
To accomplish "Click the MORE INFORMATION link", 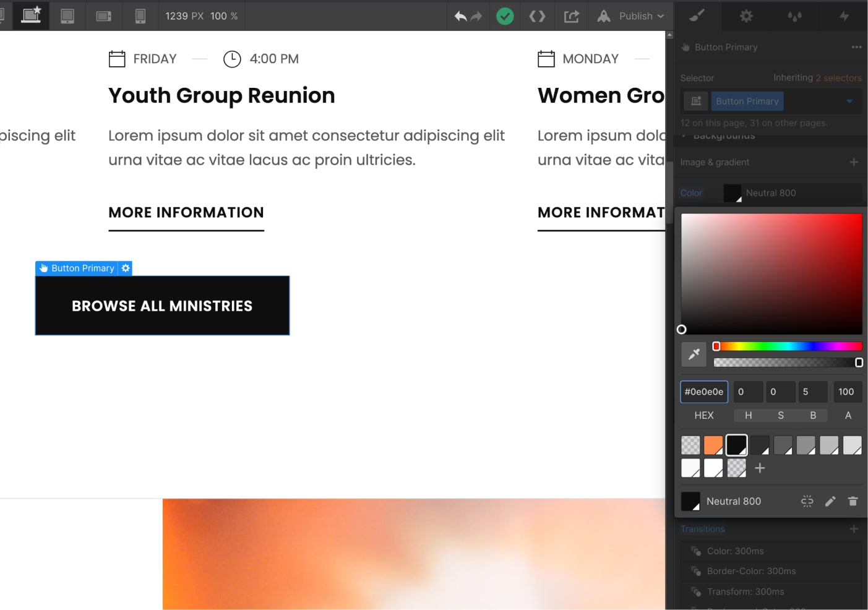I will [x=186, y=212].
